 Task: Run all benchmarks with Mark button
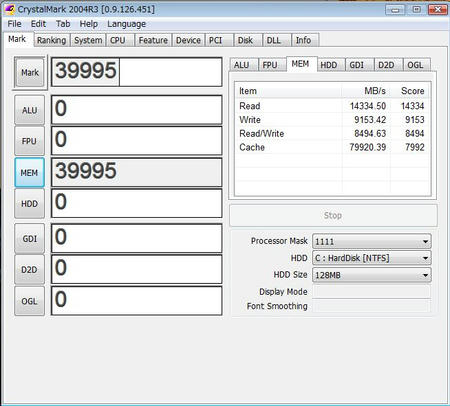coord(30,72)
